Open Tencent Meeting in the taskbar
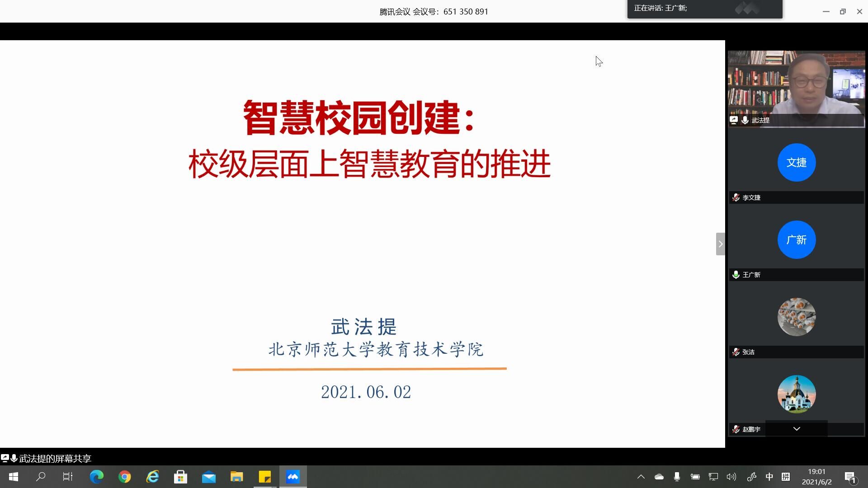Image resolution: width=868 pixels, height=488 pixels. click(x=293, y=477)
